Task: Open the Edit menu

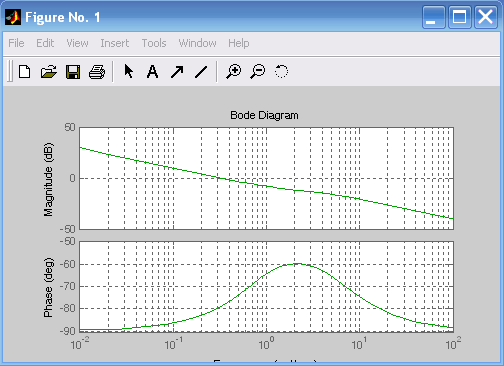Action: [45, 43]
